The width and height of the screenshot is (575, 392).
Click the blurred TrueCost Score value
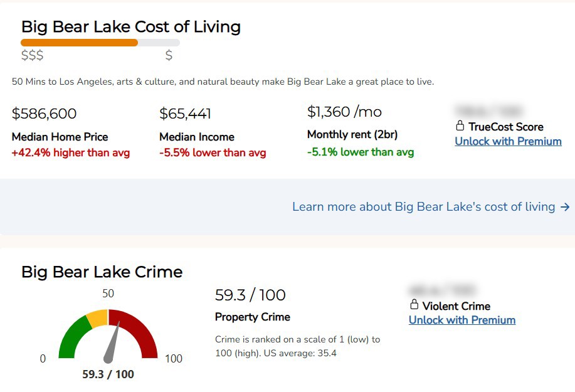coord(488,111)
